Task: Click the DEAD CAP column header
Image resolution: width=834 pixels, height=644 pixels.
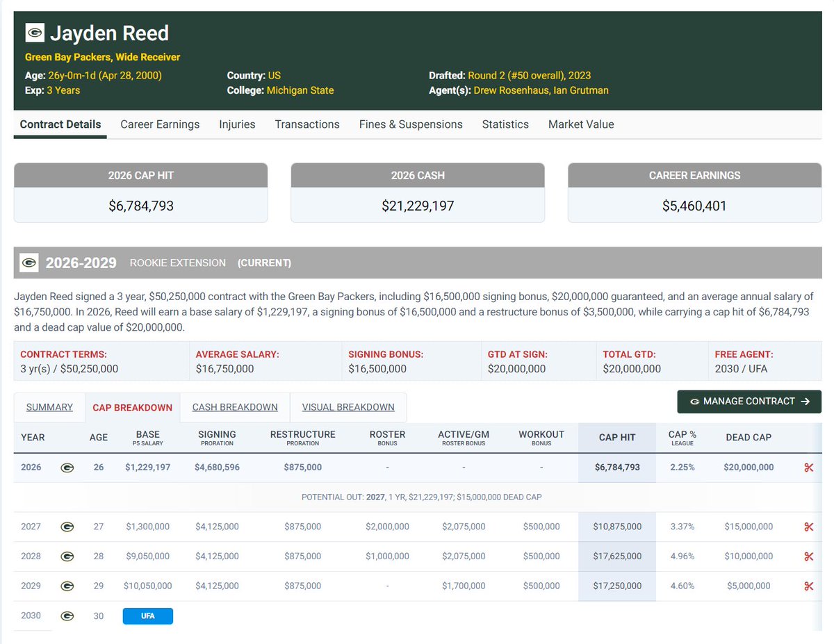Action: [749, 438]
